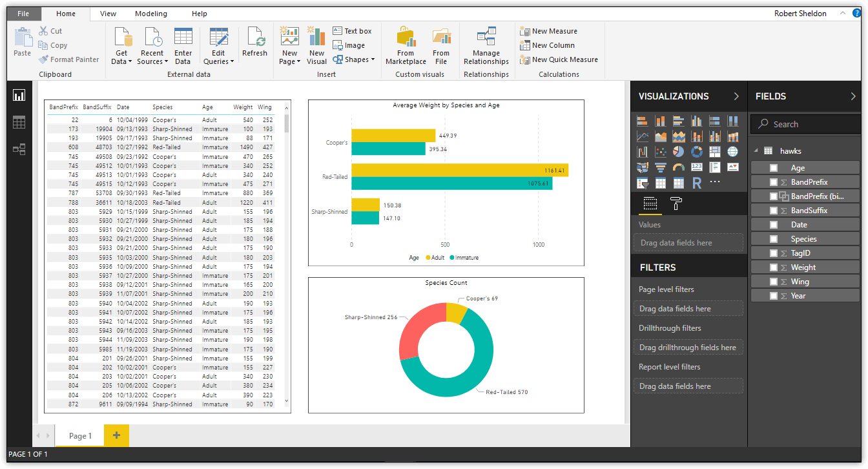Select the pie chart visualization
Screen dimensions: 868x469
click(x=678, y=152)
